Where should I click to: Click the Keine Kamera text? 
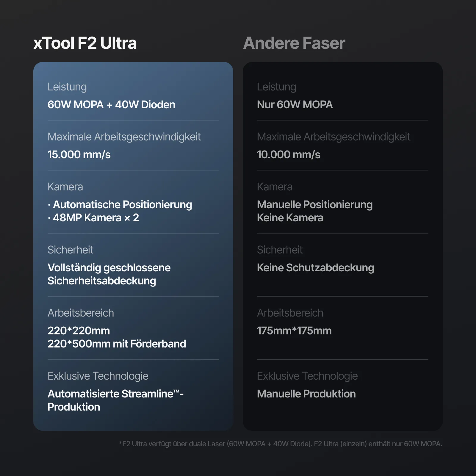point(290,218)
